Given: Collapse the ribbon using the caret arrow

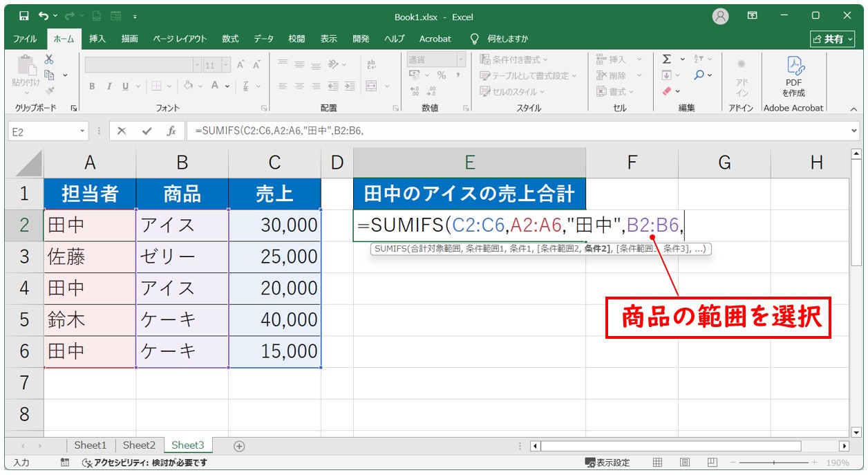Looking at the screenshot, I should [853, 109].
